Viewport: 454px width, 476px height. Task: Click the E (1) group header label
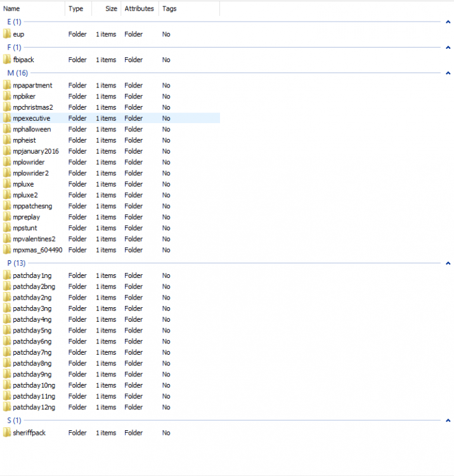pyautogui.click(x=14, y=22)
